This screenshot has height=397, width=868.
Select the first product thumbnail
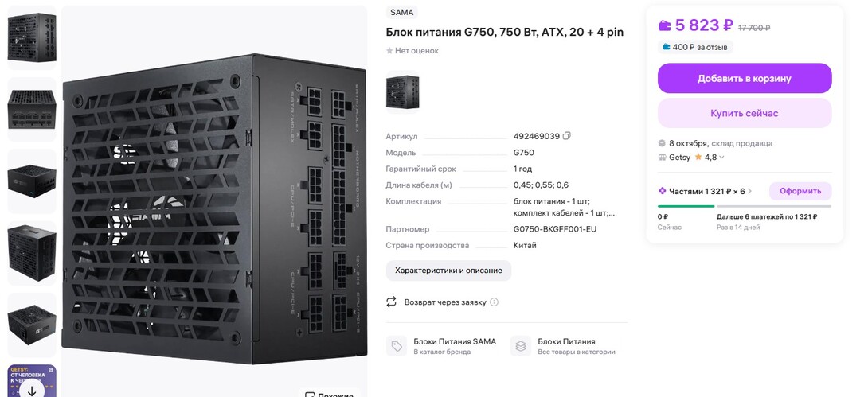click(32, 37)
